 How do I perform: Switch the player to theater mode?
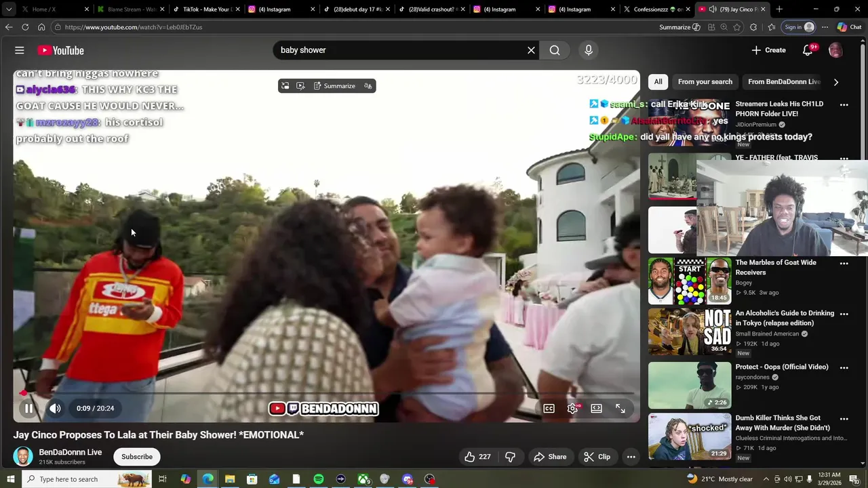596,408
